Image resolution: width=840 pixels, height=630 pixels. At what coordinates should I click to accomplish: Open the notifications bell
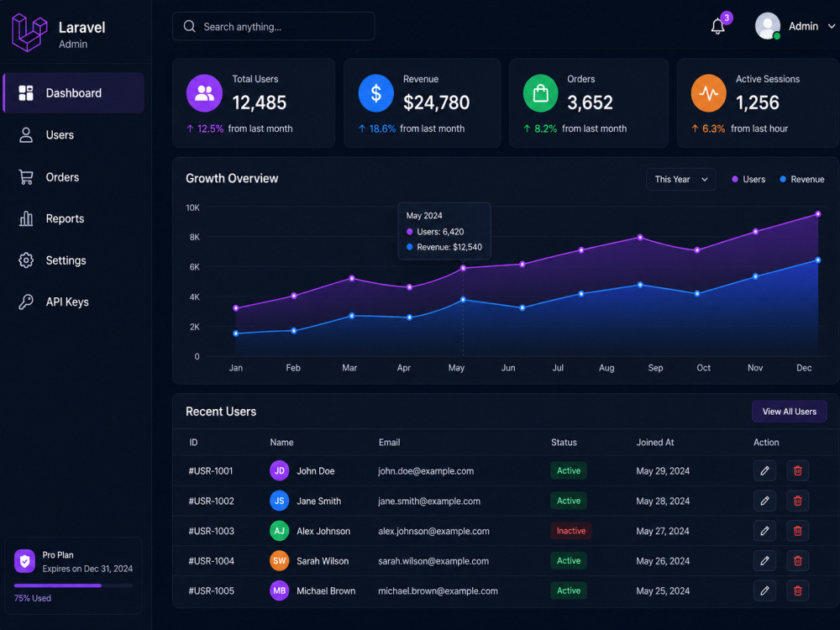pyautogui.click(x=718, y=26)
